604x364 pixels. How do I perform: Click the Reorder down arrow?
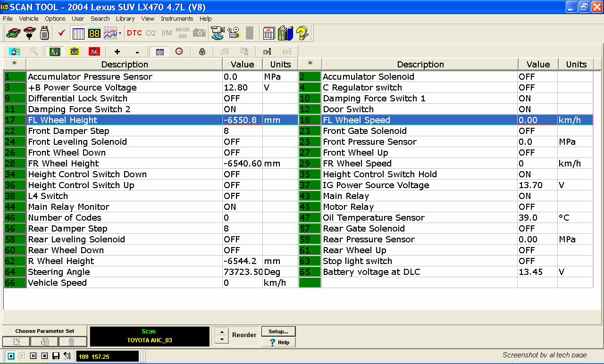click(x=221, y=339)
